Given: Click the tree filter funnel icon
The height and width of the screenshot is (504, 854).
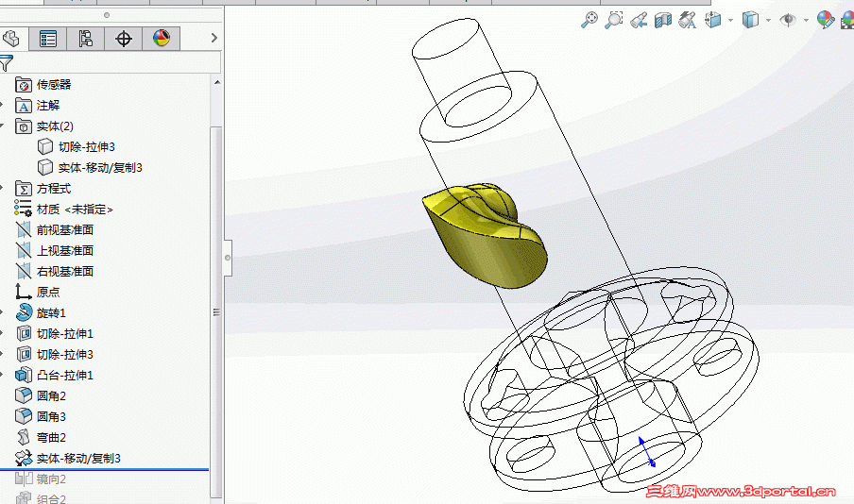Looking at the screenshot, I should pos(6,63).
